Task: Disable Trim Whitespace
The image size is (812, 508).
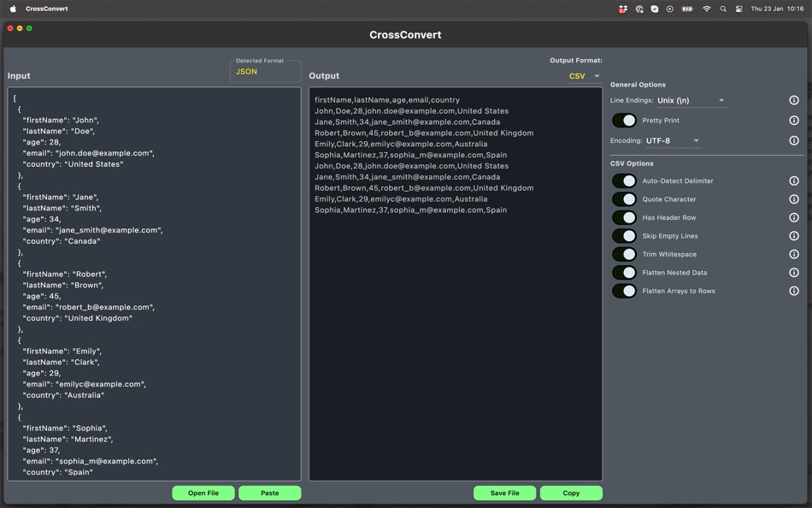Action: point(624,254)
